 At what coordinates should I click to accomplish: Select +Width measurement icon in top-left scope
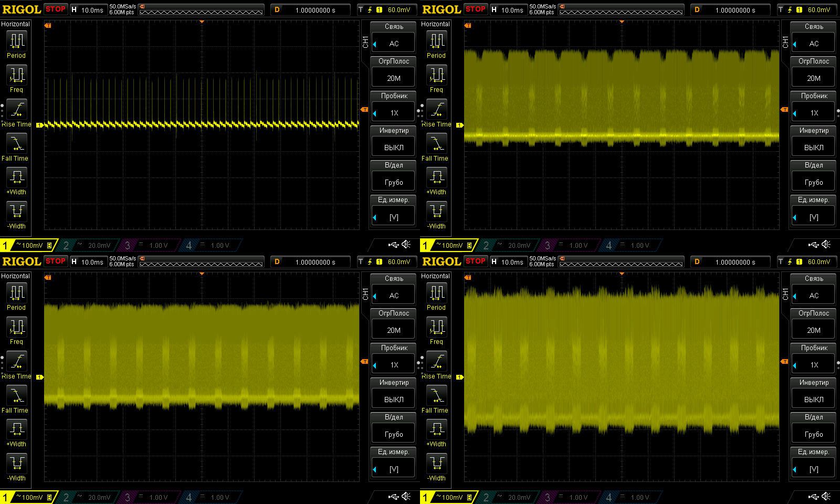pyautogui.click(x=16, y=177)
